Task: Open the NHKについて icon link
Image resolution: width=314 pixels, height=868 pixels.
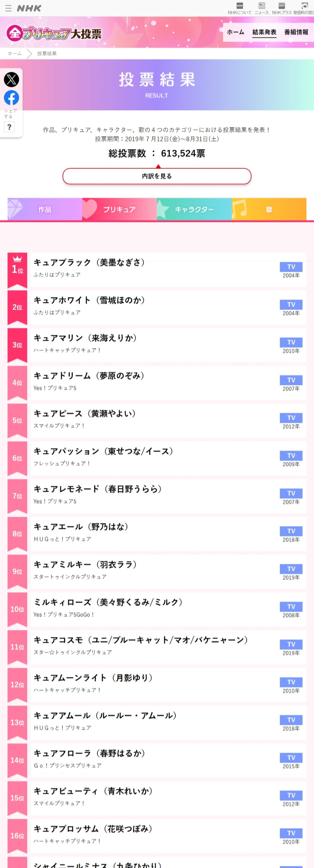Action: pos(240,8)
